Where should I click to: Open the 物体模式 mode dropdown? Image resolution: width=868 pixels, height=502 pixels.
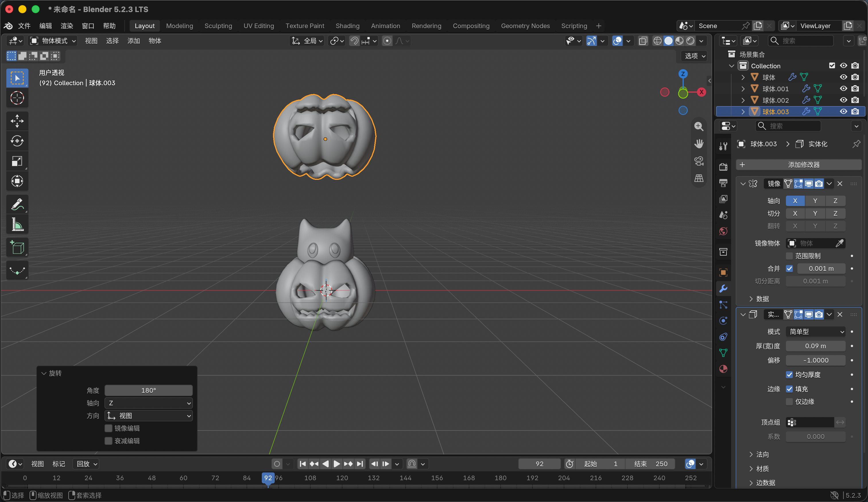click(x=53, y=41)
